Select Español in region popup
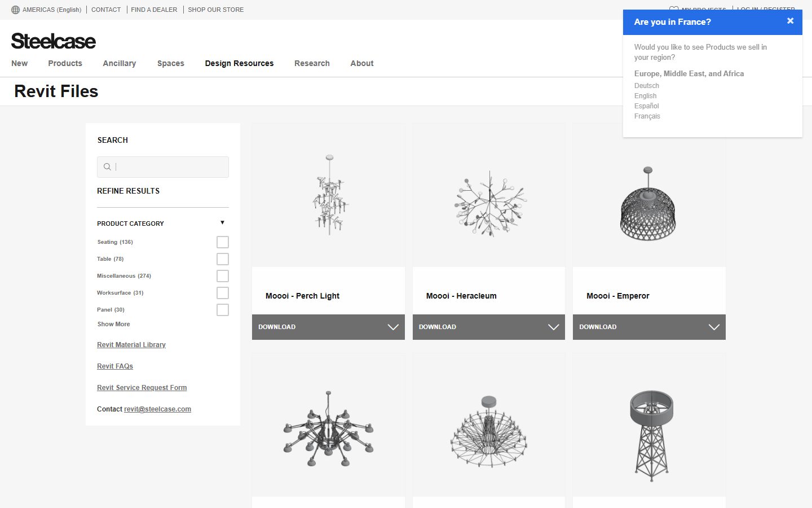This screenshot has width=812, height=508. [647, 106]
